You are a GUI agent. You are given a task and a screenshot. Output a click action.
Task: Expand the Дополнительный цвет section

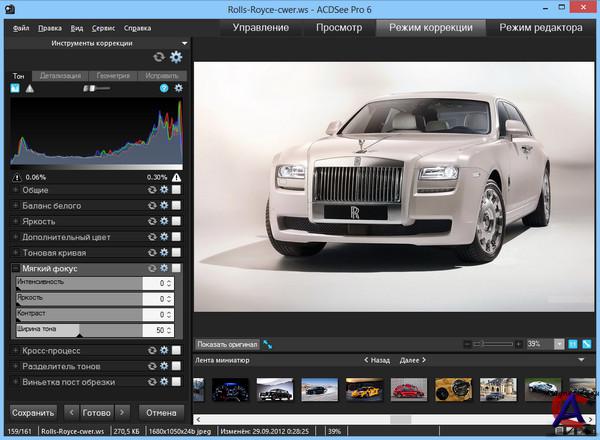point(15,237)
